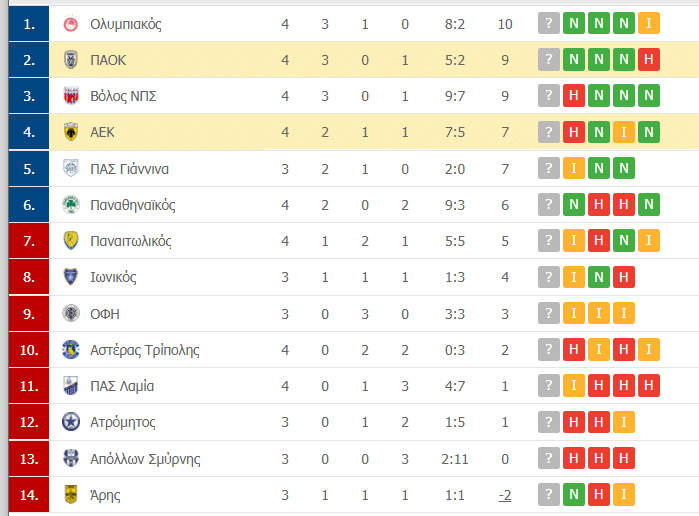Click the yellow ΑΕΚ team crest
Screen dimensions: 699x516
(x=70, y=132)
